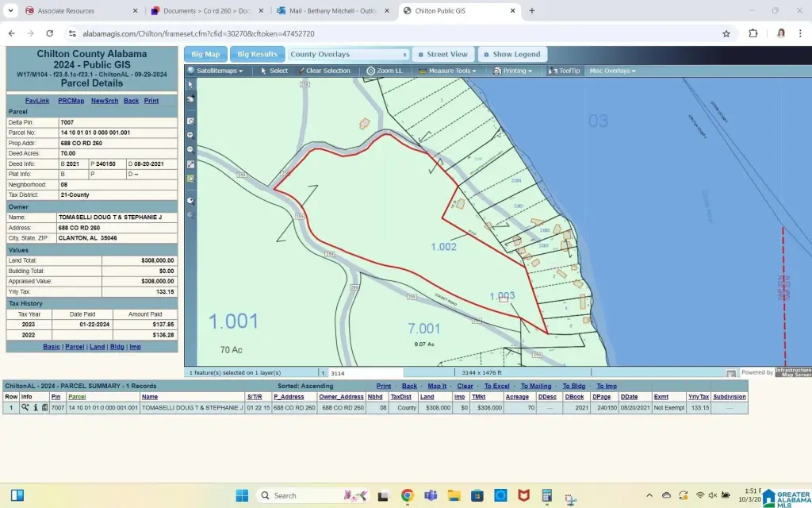Click the PRCMap link in Parcel Details
812x508 pixels.
click(x=71, y=101)
